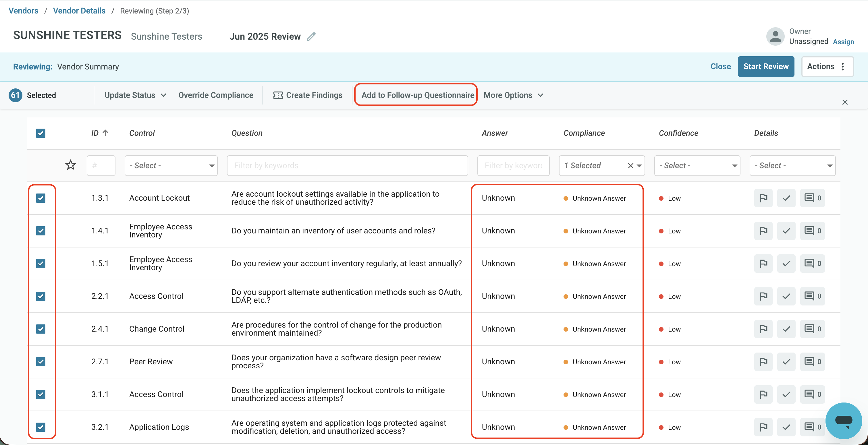The image size is (868, 445).
Task: Flag the 2.2.1 Access Control row
Action: coord(763,296)
